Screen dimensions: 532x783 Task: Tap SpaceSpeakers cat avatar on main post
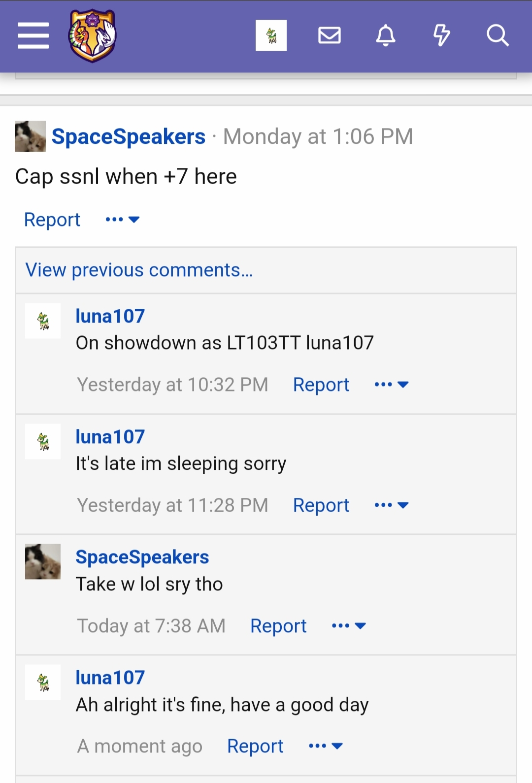pyautogui.click(x=30, y=136)
